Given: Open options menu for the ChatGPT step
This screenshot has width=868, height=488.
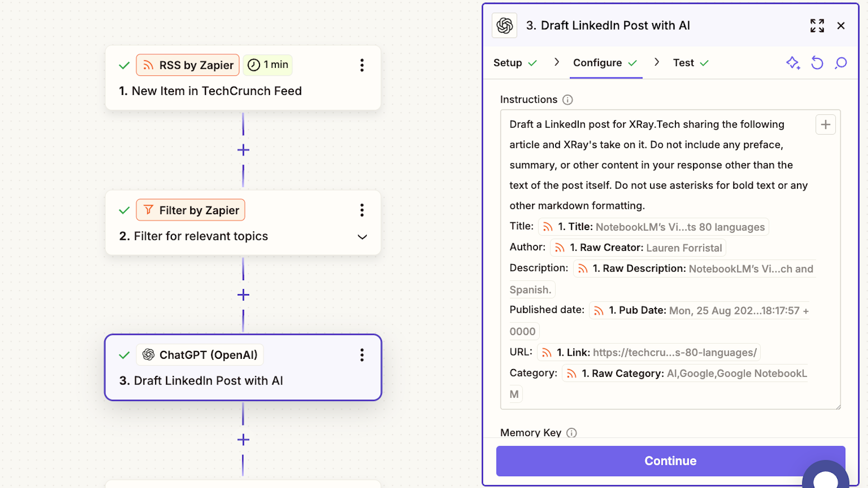Looking at the screenshot, I should coord(362,355).
